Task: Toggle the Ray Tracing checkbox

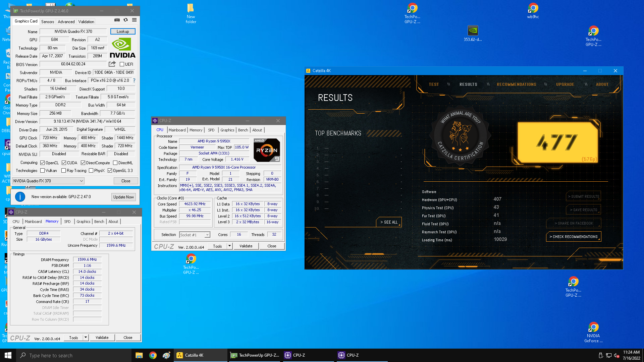Action: 63,171
